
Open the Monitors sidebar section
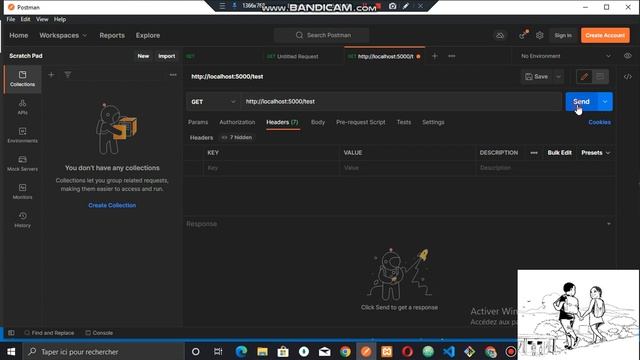tap(22, 191)
